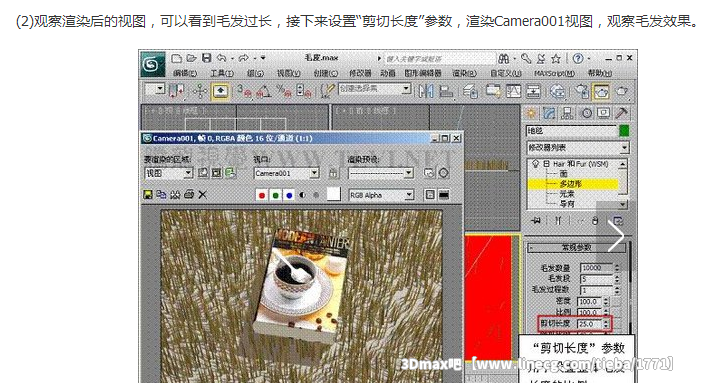Screen dimensions: 713x383
Task: Open the help question mark icon
Action: click(x=578, y=59)
